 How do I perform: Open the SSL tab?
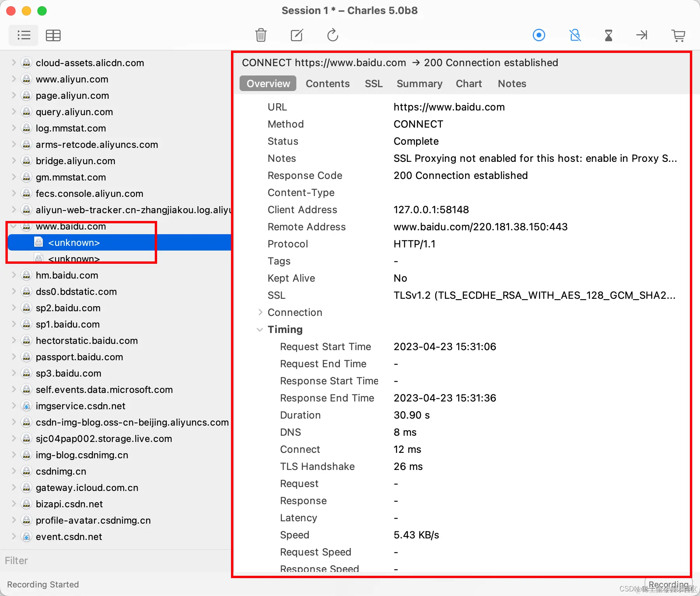(x=374, y=84)
